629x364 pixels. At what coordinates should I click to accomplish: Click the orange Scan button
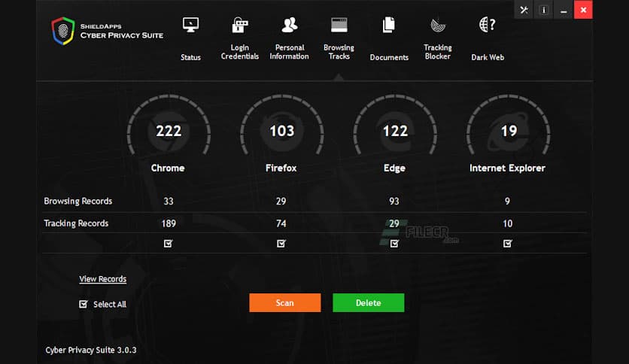(285, 302)
